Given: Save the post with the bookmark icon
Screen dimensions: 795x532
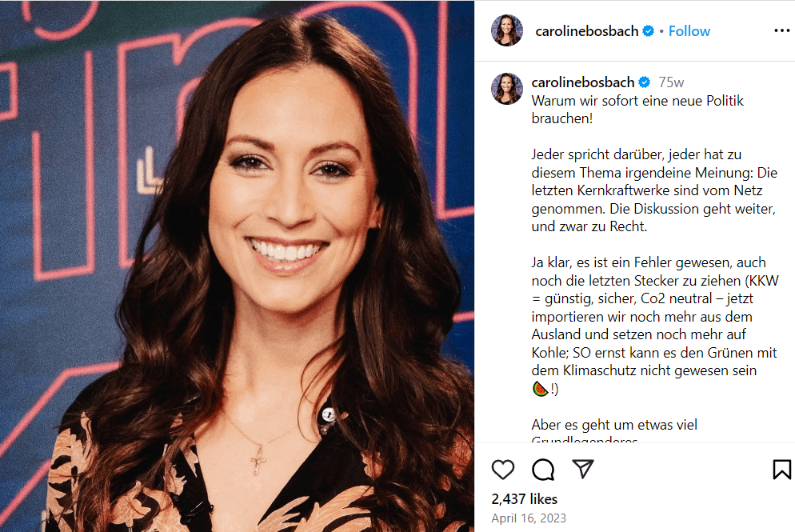Looking at the screenshot, I should tap(781, 470).
